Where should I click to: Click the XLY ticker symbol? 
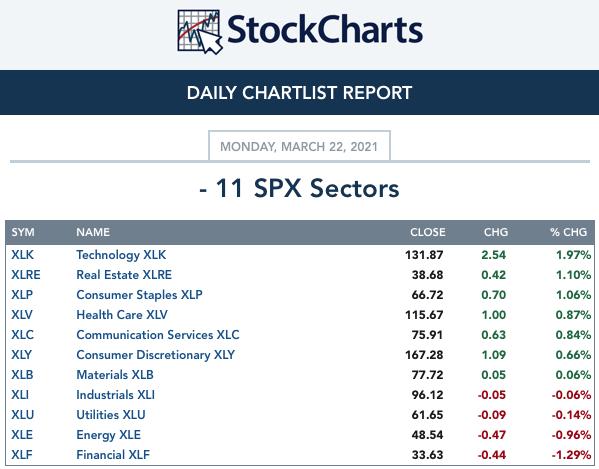pos(22,354)
